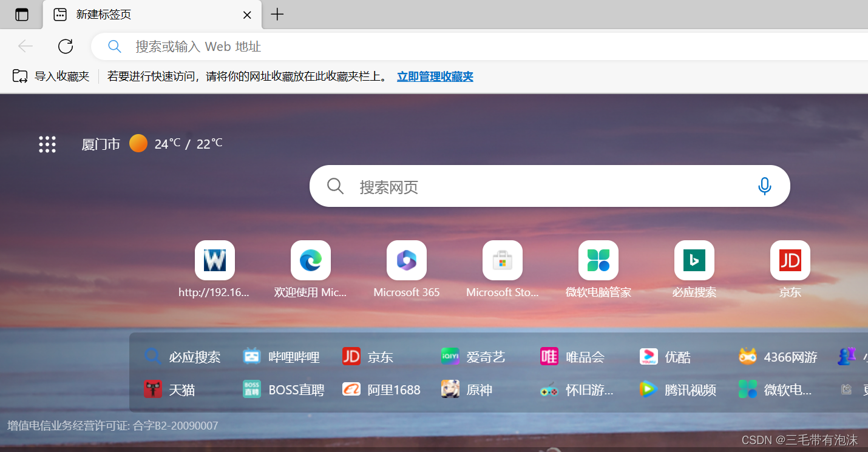Image resolution: width=868 pixels, height=452 pixels.
Task: Click BOSS直聘 in the site list
Action: pos(283,390)
